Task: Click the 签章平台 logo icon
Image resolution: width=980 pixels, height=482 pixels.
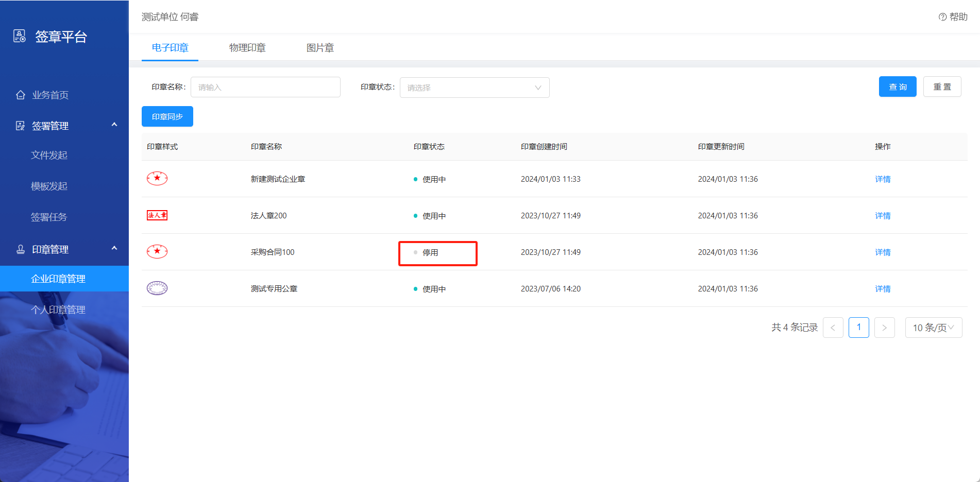Action: click(20, 36)
